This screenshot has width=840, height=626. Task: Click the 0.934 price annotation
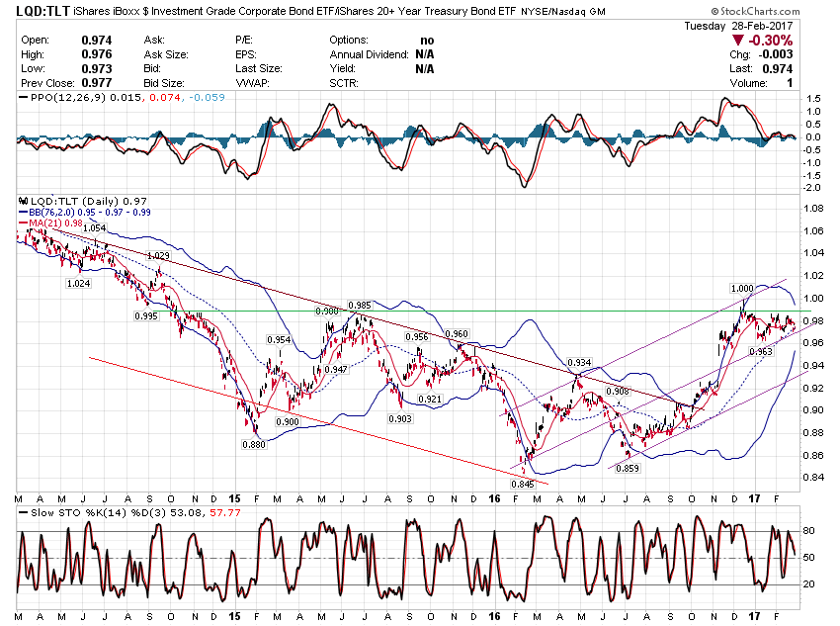pos(580,363)
